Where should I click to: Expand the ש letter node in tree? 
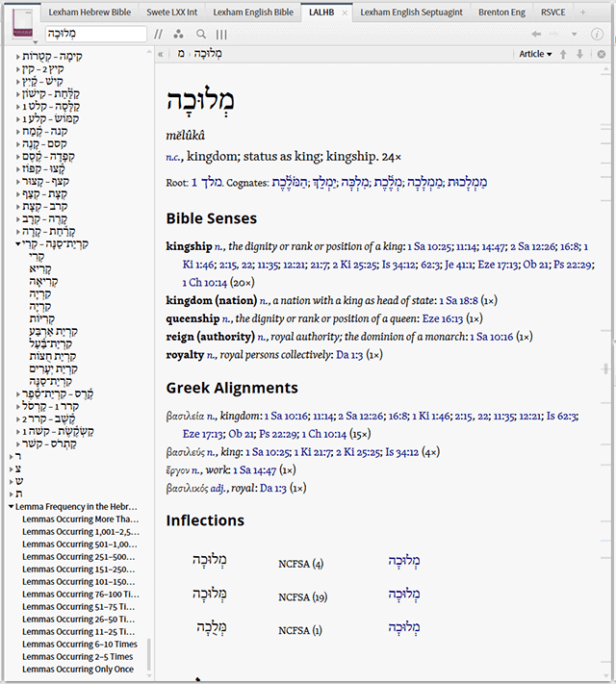point(12,481)
